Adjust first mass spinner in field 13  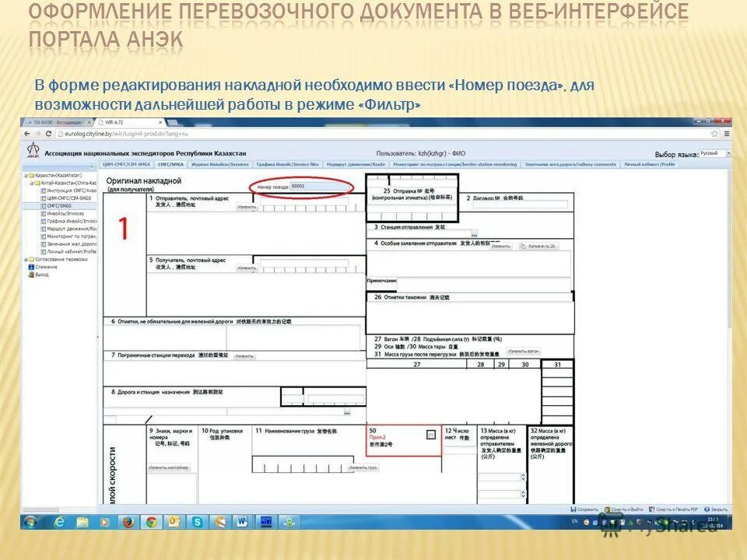[x=523, y=477]
